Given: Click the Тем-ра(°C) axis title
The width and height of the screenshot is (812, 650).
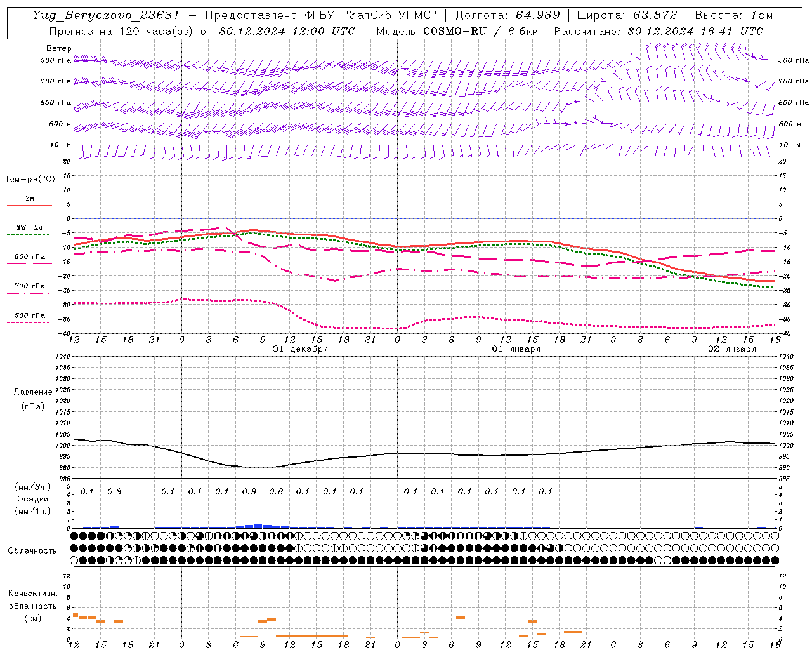Looking at the screenshot, I should pyautogui.click(x=30, y=180).
